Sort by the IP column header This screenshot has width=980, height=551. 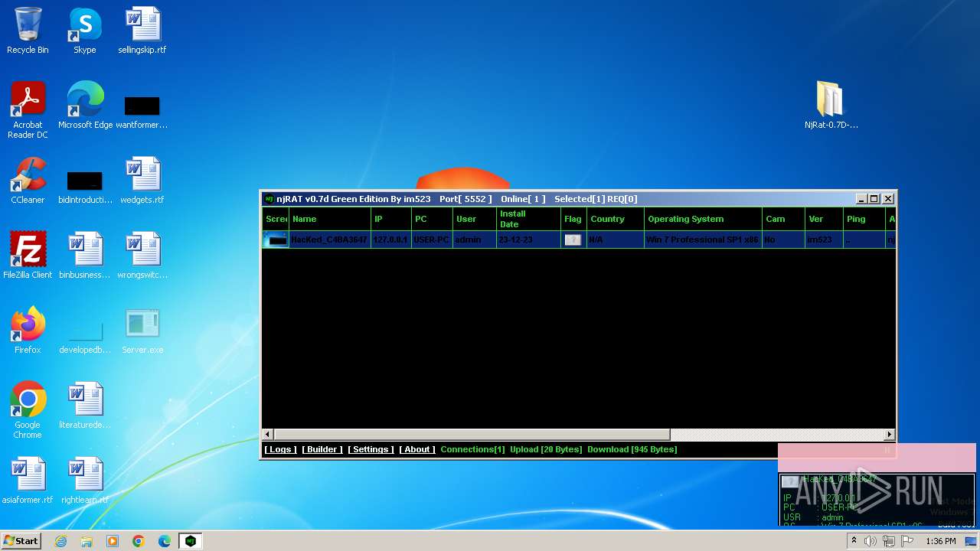(390, 219)
